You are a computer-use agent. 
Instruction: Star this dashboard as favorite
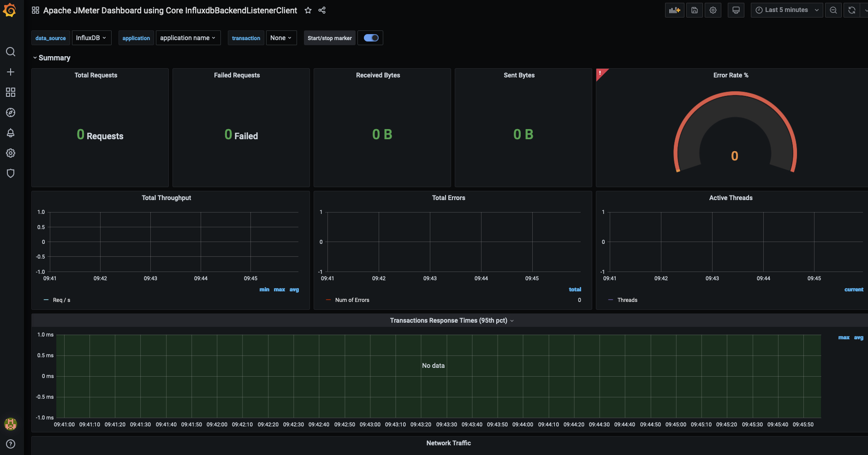coord(308,10)
